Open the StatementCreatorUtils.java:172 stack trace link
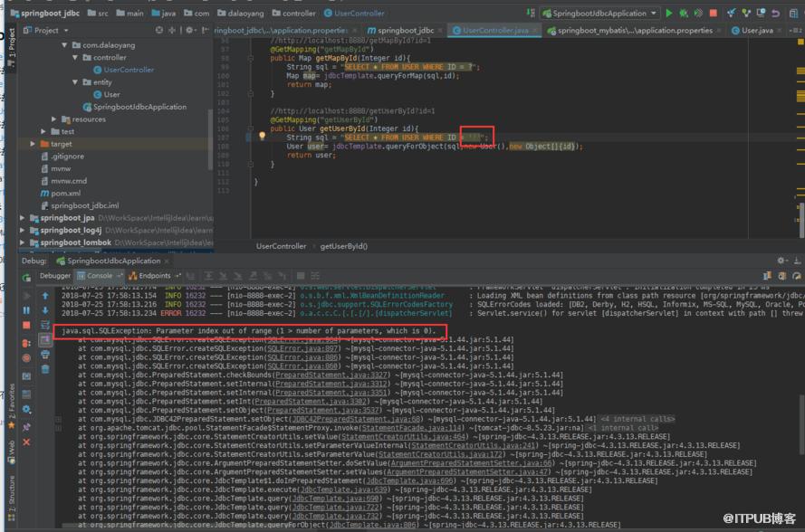The image size is (805, 532). pos(442,454)
